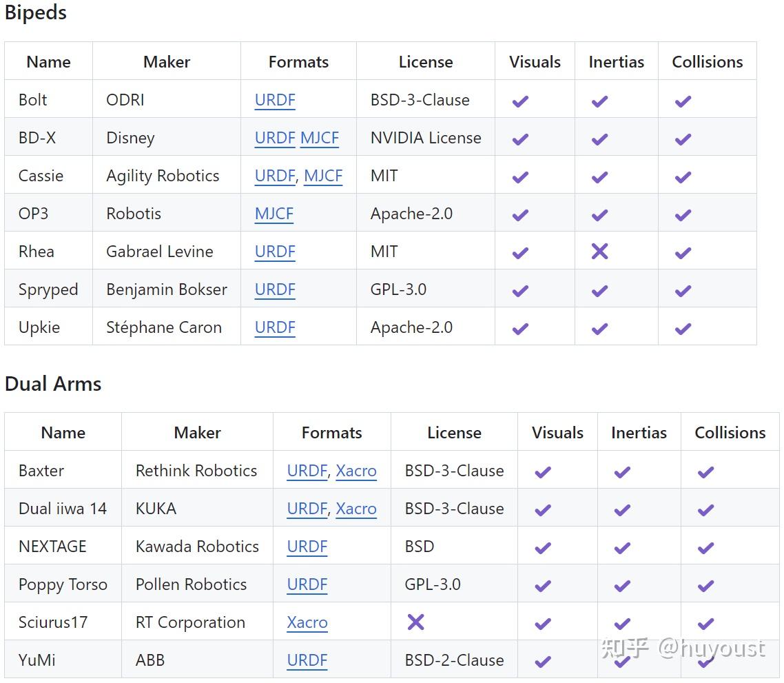The image size is (784, 683).
Task: Open the BD-X MJCF link
Action: pyautogui.click(x=320, y=138)
